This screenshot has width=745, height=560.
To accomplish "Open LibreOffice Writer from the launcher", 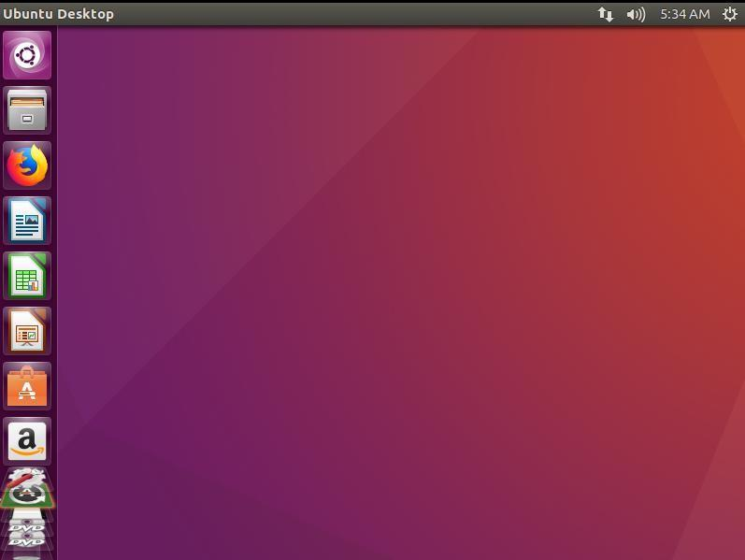I will click(27, 221).
